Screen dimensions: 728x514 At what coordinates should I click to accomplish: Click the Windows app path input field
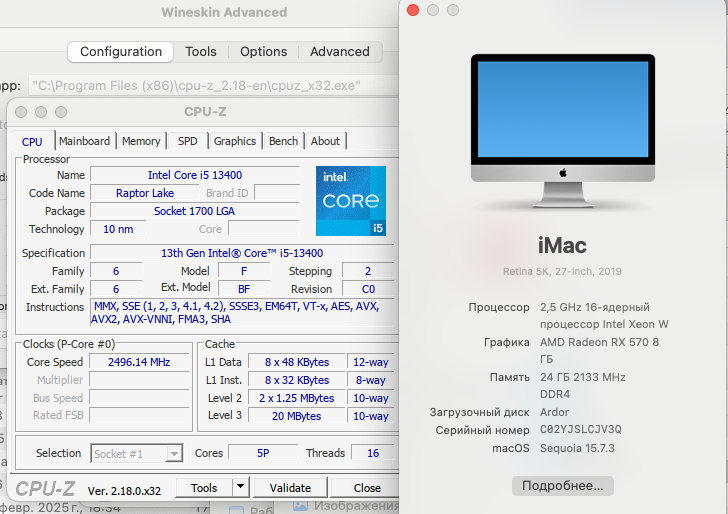(x=214, y=86)
